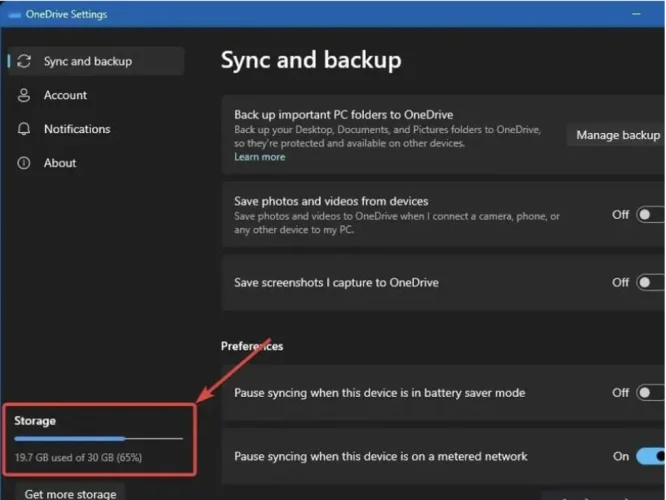
Task: Select the Sync and backup sidebar label
Action: click(87, 61)
